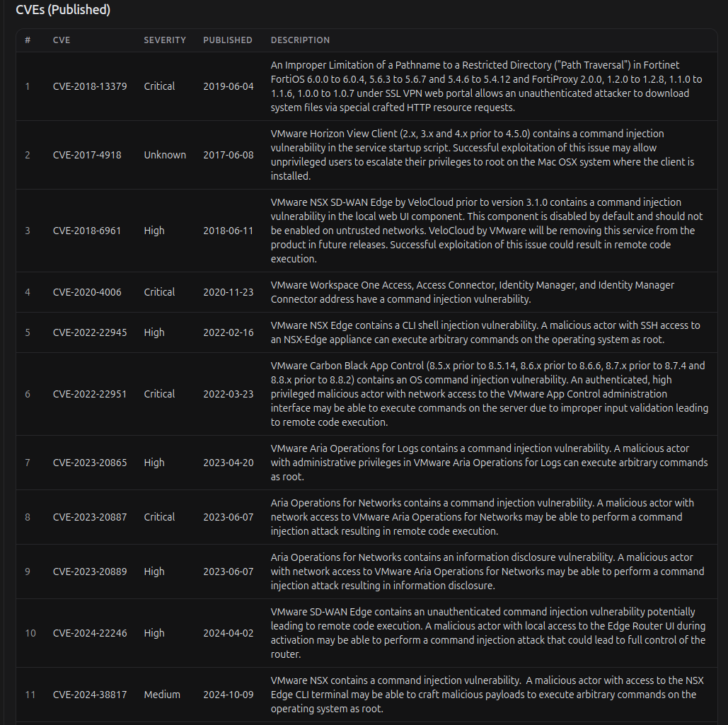Open CVE-2023-20887 entry
Screen dimensions: 728x725
point(90,517)
